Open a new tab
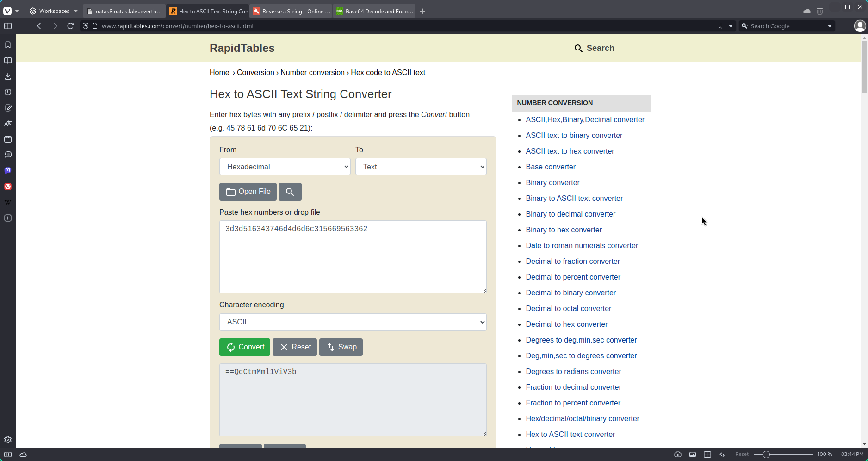868x461 pixels. pyautogui.click(x=422, y=11)
